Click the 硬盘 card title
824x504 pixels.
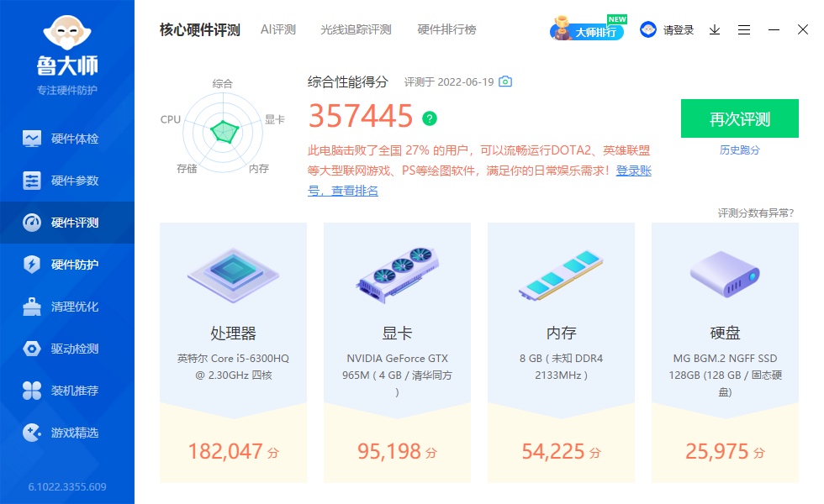coord(725,333)
